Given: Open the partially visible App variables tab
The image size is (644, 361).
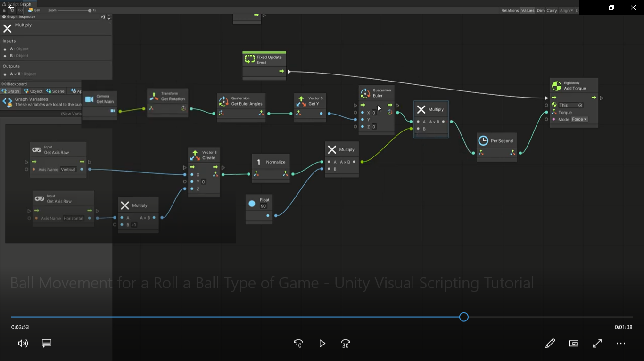Looking at the screenshot, I should (x=75, y=91).
